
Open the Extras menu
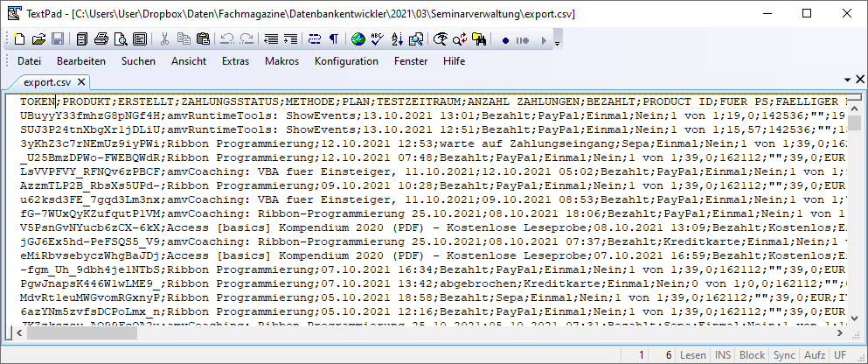tap(236, 61)
